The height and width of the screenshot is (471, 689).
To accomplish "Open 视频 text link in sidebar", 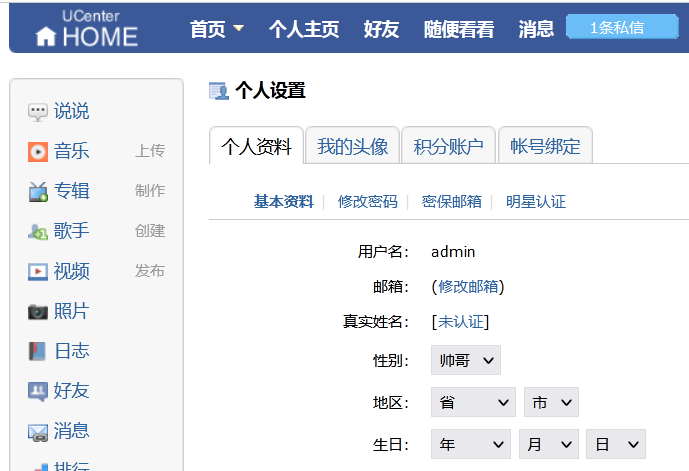I will (x=72, y=271).
